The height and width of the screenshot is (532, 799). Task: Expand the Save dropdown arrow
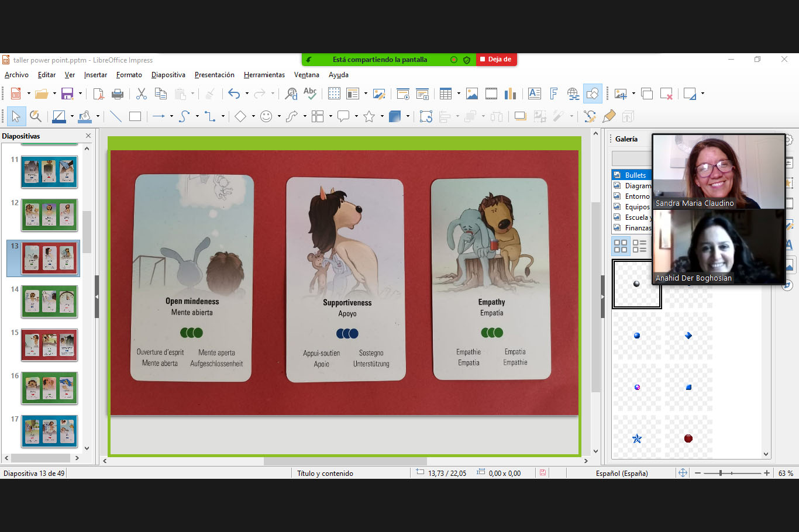pyautogui.click(x=80, y=94)
